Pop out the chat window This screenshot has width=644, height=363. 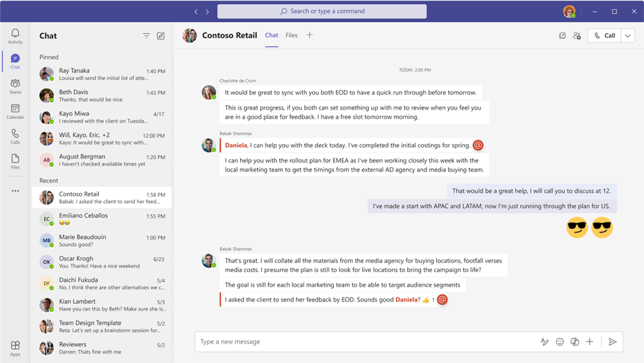click(562, 36)
